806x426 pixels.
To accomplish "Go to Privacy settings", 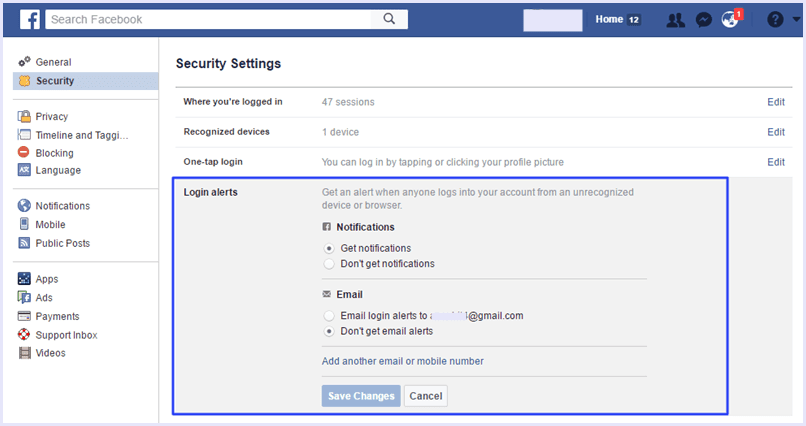I will (x=51, y=117).
